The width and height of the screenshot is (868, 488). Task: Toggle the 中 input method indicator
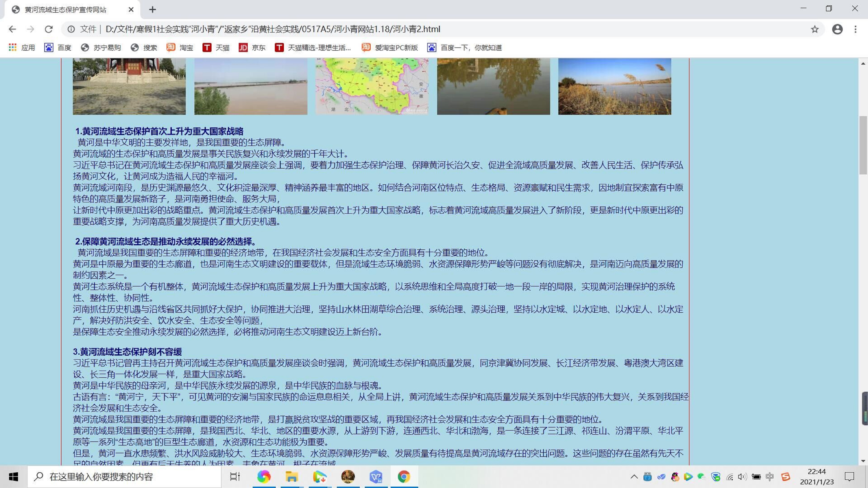(770, 477)
